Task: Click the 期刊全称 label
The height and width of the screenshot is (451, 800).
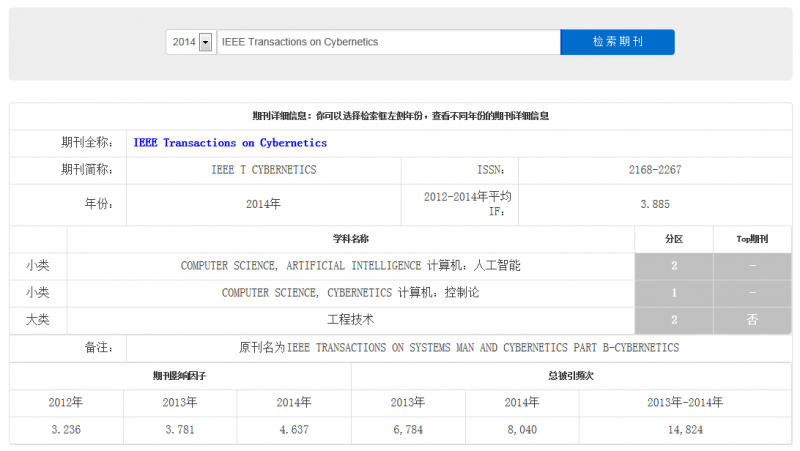Action: click(87, 143)
